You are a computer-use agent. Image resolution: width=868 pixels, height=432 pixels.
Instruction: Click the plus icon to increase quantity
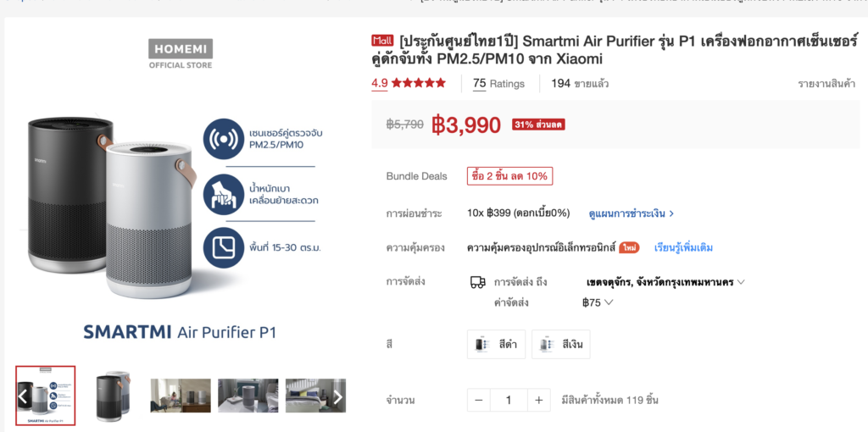(x=538, y=400)
